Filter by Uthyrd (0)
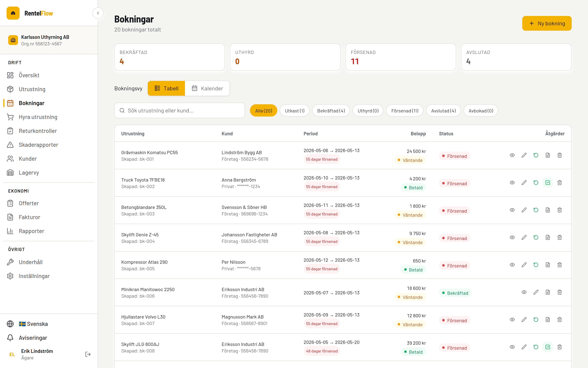 [368, 111]
